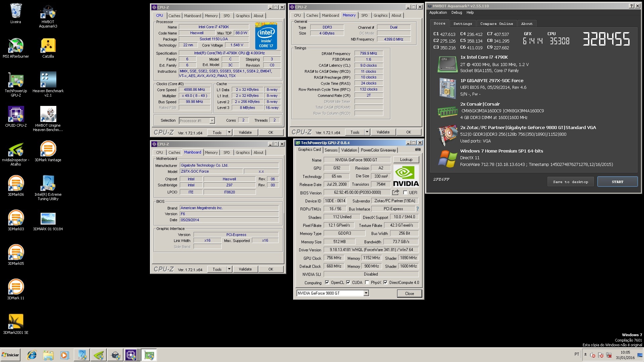This screenshot has height=362, width=644.
Task: Open the Tools dropdown arrow in CPU-Z Mainboard window
Action: click(x=229, y=269)
